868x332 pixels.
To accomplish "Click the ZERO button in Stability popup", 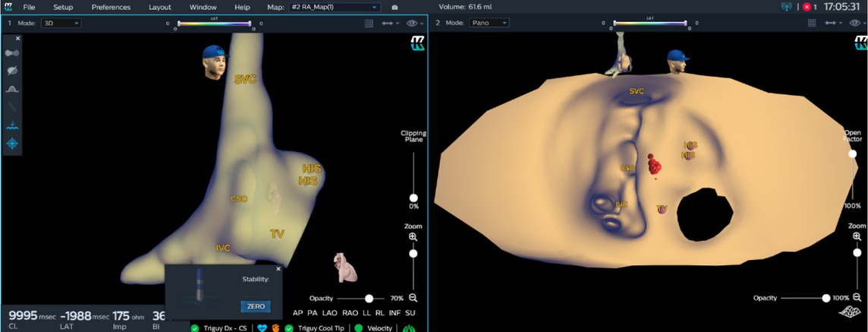I will (x=256, y=306).
